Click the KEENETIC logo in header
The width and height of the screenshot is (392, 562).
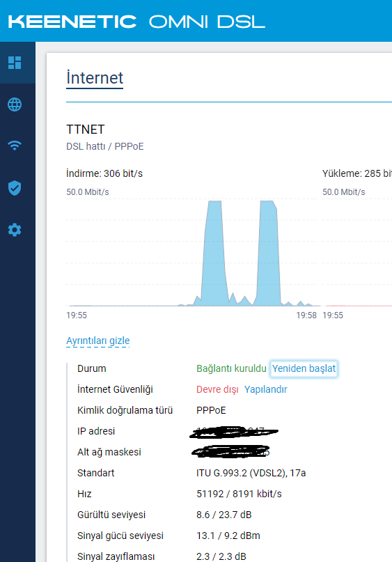click(x=72, y=22)
